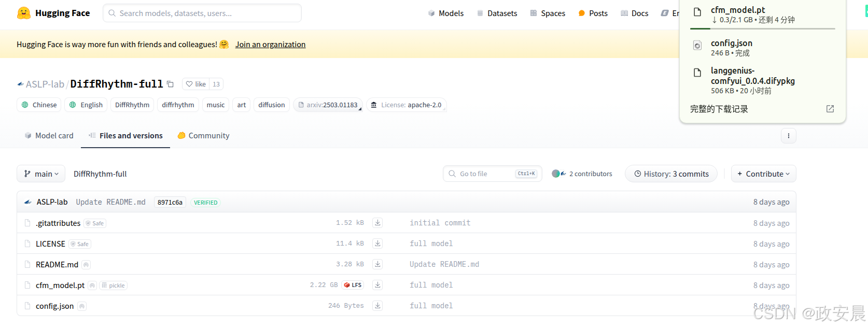Screen dimensions: 868x329
Task: Open the three-dot more options menu
Action: point(789,136)
